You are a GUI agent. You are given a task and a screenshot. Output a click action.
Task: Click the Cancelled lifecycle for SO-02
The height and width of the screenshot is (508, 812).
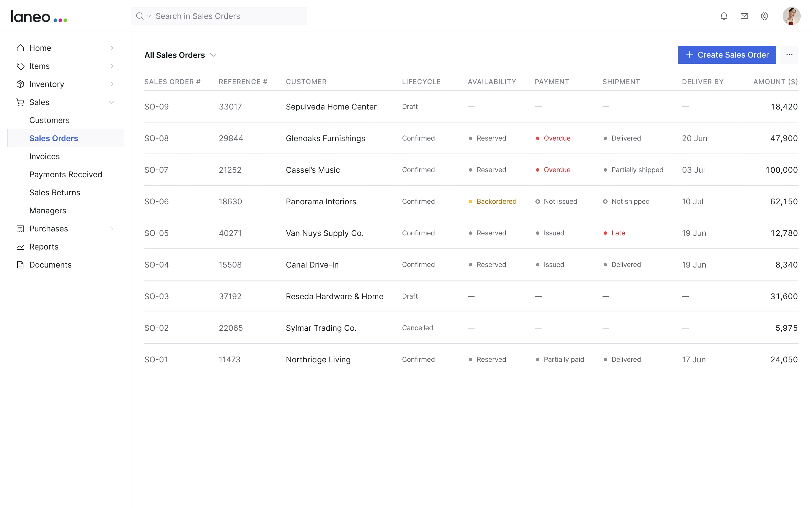(x=417, y=328)
